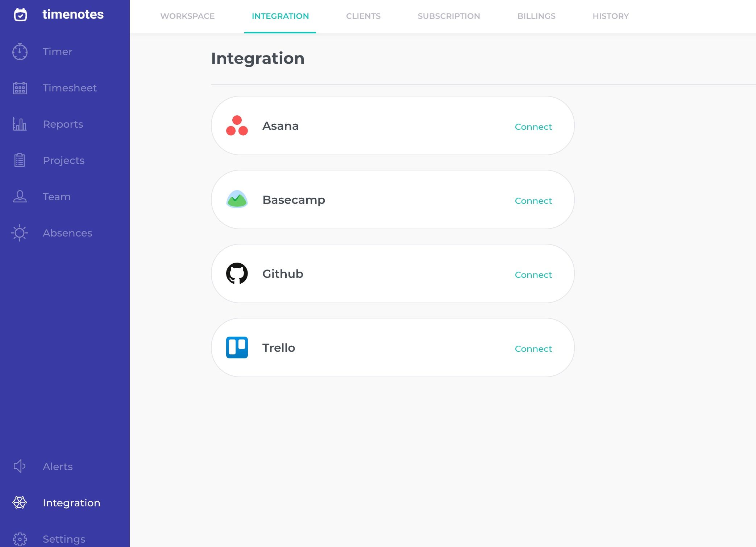
Task: Open Alerts megaphone icon
Action: click(x=20, y=466)
